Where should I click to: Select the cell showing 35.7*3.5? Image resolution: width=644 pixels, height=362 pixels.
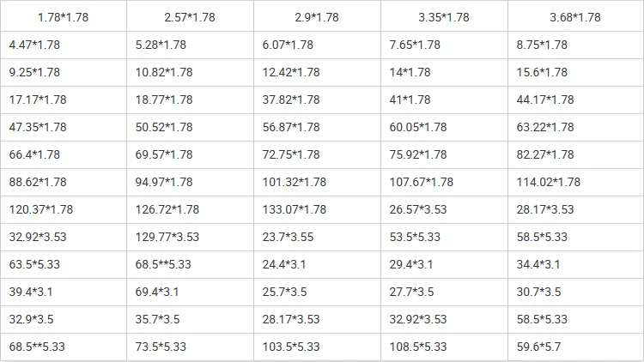tap(190, 320)
